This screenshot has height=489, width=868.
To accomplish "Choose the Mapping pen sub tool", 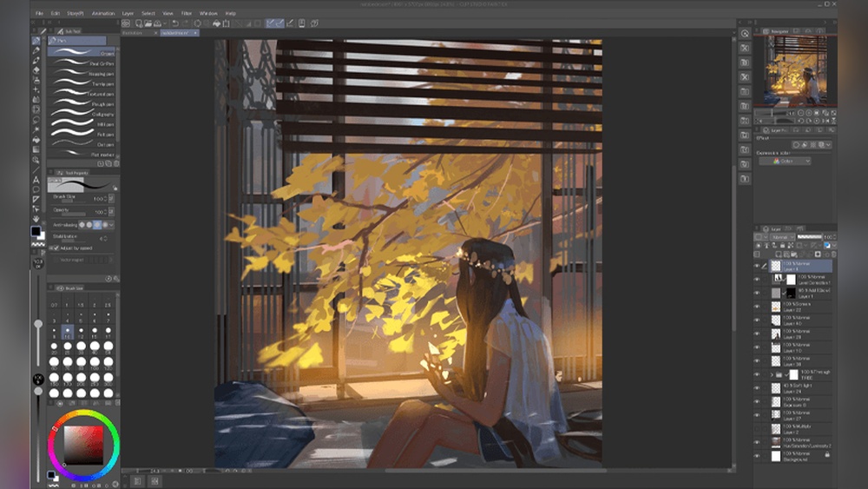I will click(x=82, y=73).
